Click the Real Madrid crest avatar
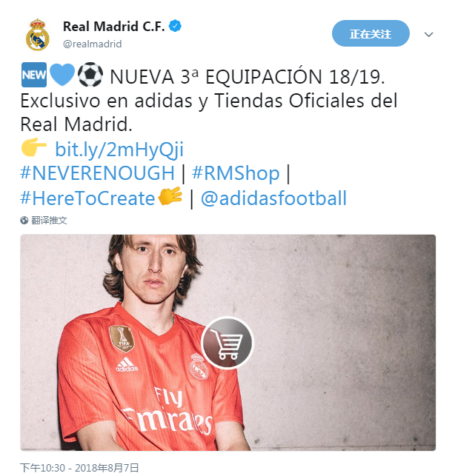455x476 pixels. (37, 35)
